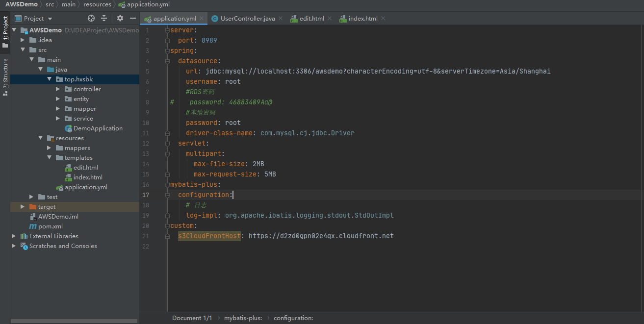Screen dimensions: 644x324
Task: Collapse the src folder
Action: [x=23, y=50]
